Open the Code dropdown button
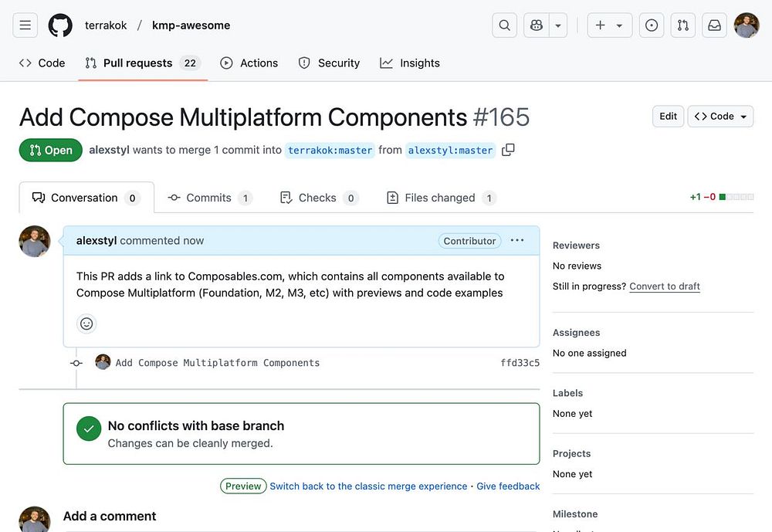This screenshot has width=772, height=532. coord(720,117)
